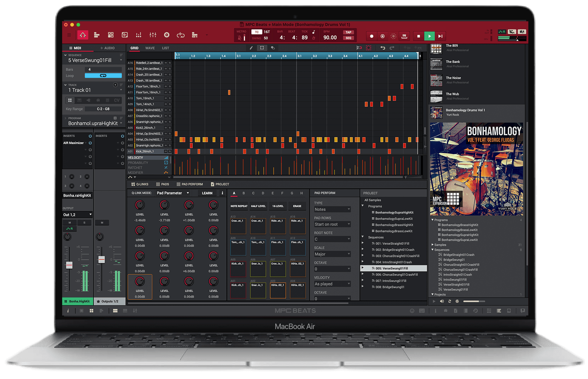Open the track view mode icon
Image resolution: width=588 pixels, height=379 pixels.
point(97,35)
